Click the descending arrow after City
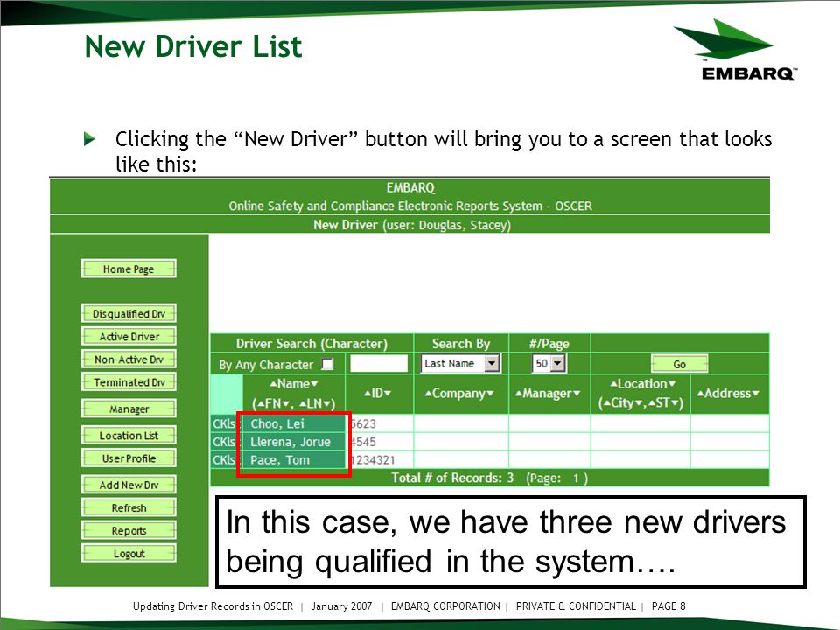The image size is (840, 630). tap(639, 402)
